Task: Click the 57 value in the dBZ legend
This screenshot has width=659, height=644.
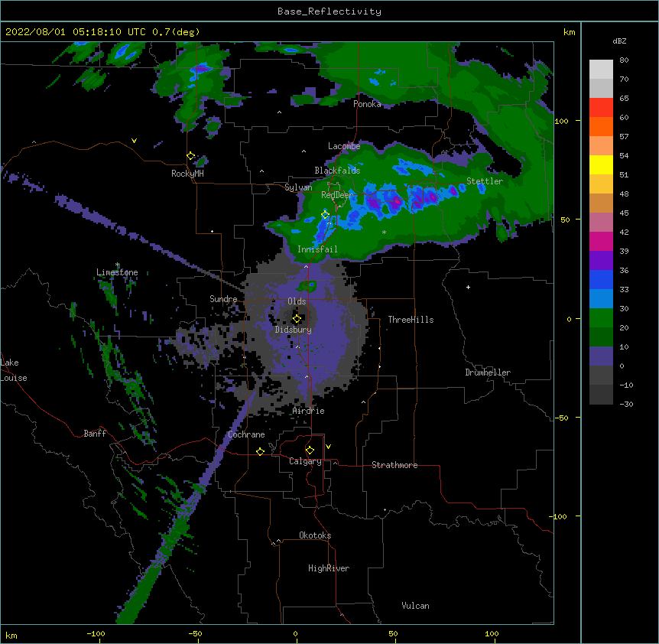Action: click(624, 137)
